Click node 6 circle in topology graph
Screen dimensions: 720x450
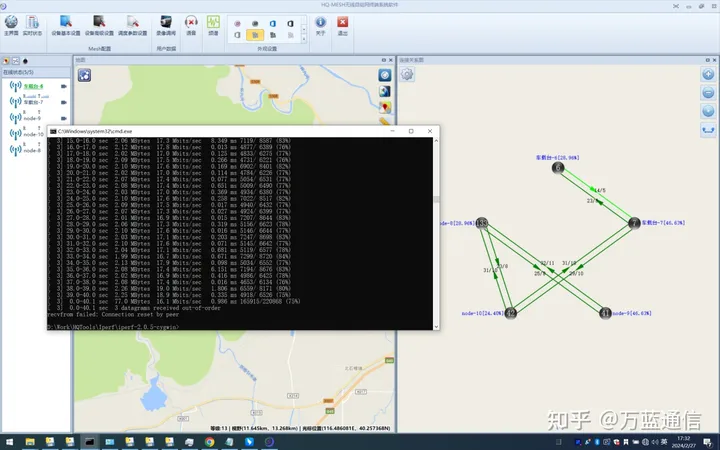coord(558,168)
